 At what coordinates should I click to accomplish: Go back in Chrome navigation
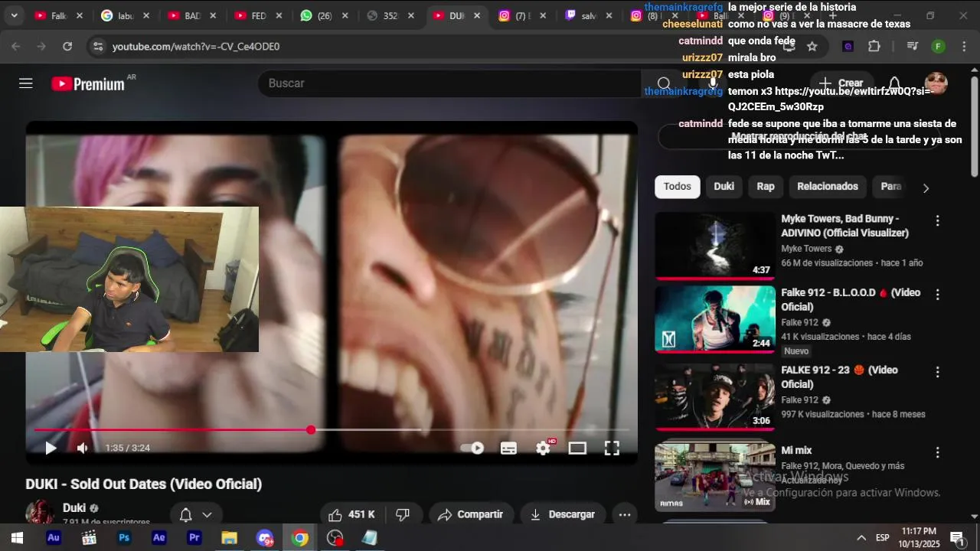coord(16,47)
